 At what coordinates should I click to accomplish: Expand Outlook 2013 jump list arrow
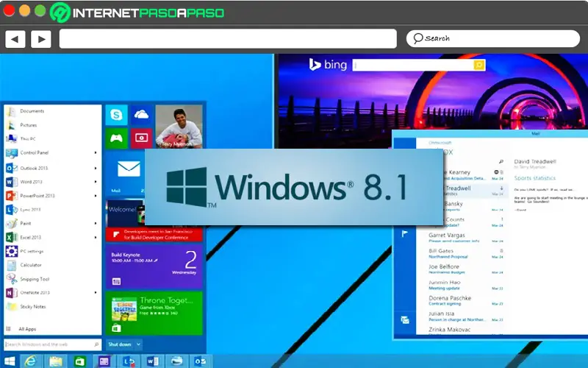[x=96, y=169]
